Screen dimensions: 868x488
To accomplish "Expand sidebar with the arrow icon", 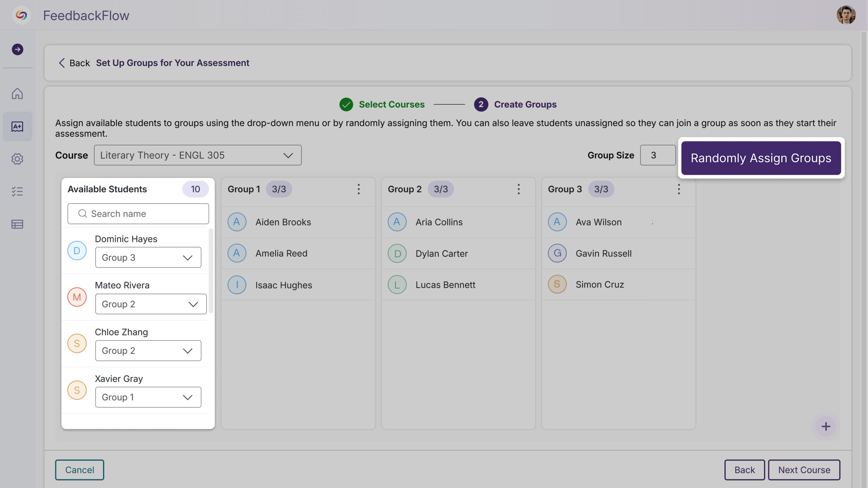I will (x=18, y=49).
